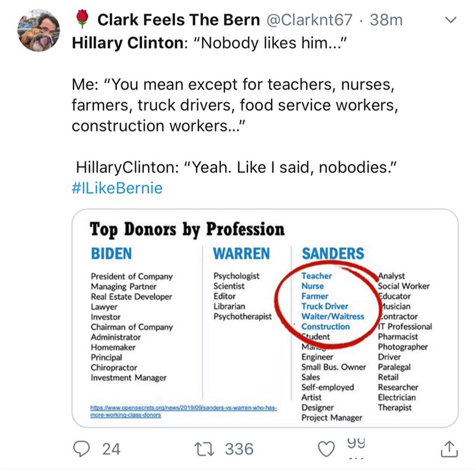
Task: Click the red rose emoji beside the name
Action: tap(82, 20)
